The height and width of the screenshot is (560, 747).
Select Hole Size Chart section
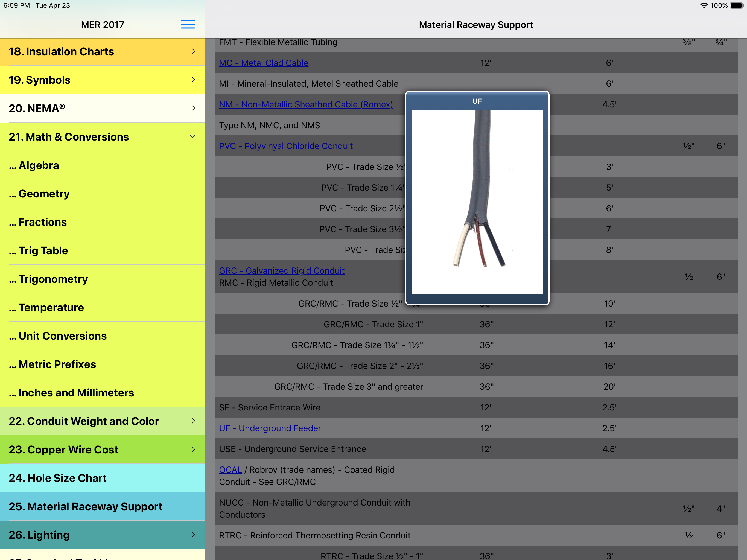point(57,478)
